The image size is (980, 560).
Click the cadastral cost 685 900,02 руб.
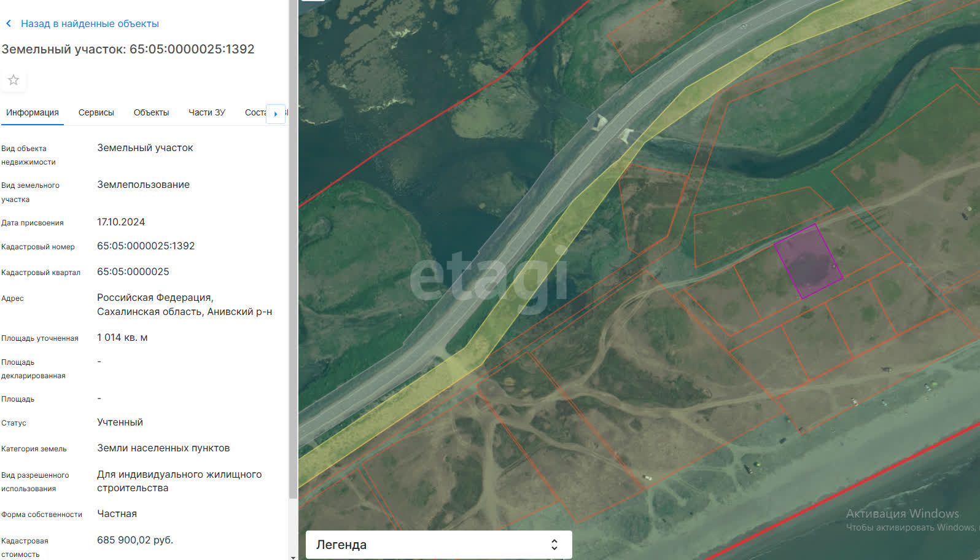coord(135,540)
